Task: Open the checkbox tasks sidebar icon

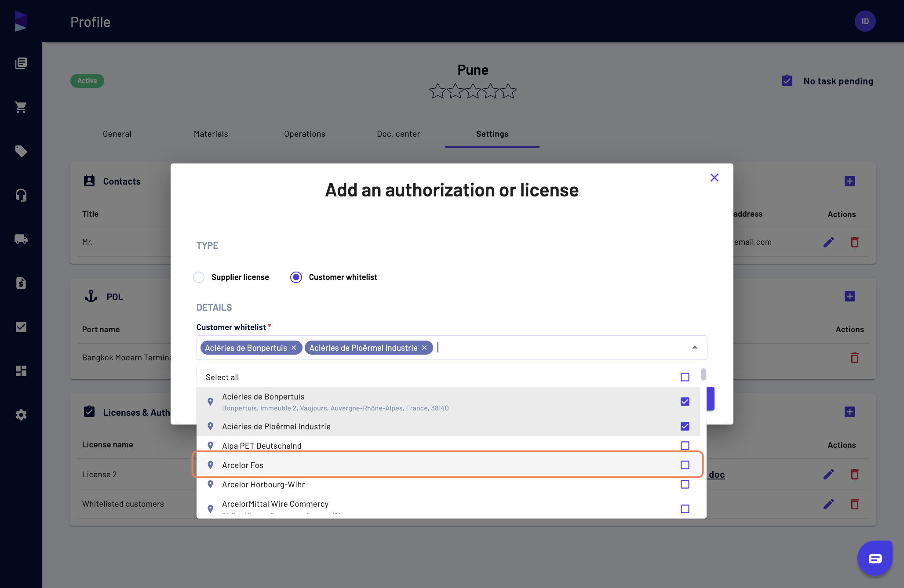Action: point(21,327)
